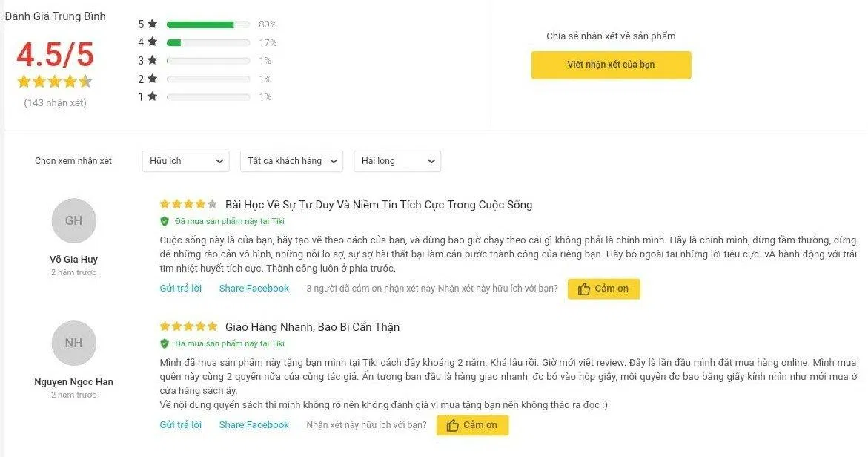The image size is (868, 457).
Task: Share Võ Gia Huy's review on Facebook
Action: coord(254,289)
